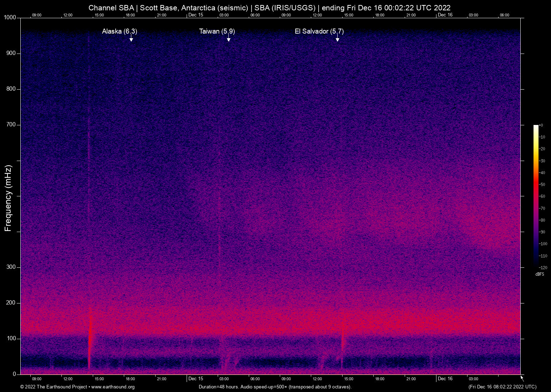The image size is (551, 392).
Task: Click the arrow marker below El Salvador label
Action: (337, 39)
